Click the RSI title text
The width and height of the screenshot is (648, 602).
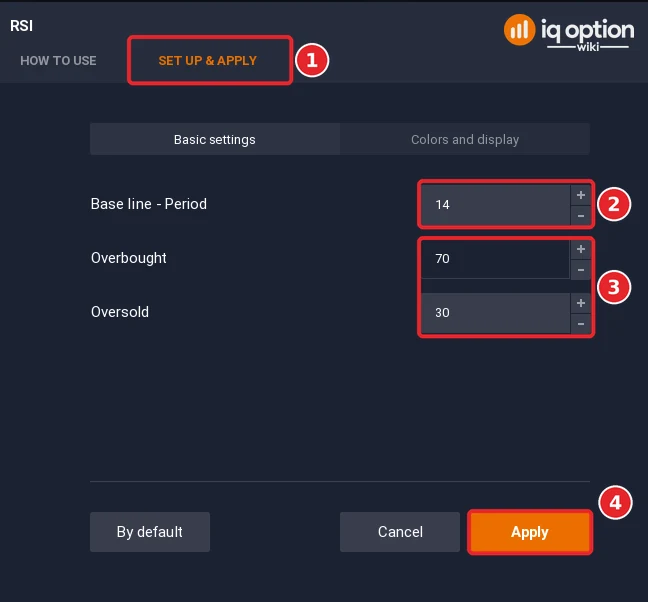tap(21, 26)
